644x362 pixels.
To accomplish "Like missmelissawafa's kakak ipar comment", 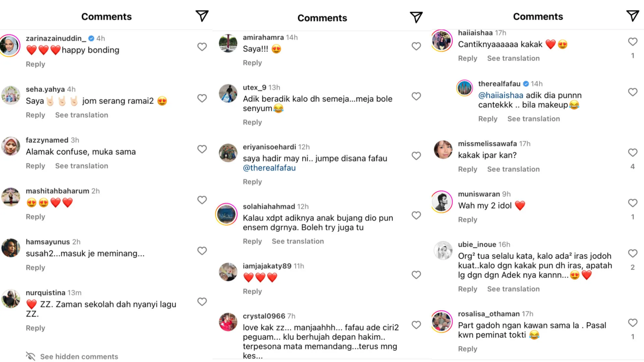I will pyautogui.click(x=632, y=153).
